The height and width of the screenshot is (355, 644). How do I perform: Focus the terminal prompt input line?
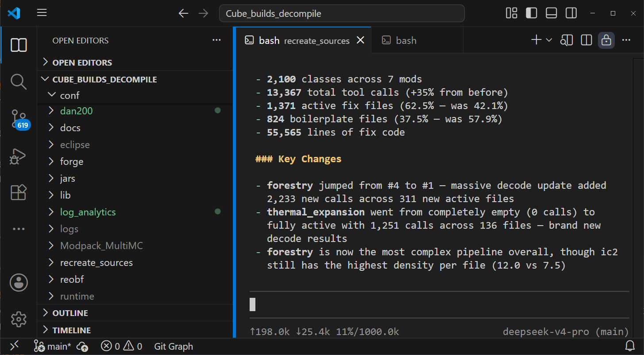click(439, 304)
